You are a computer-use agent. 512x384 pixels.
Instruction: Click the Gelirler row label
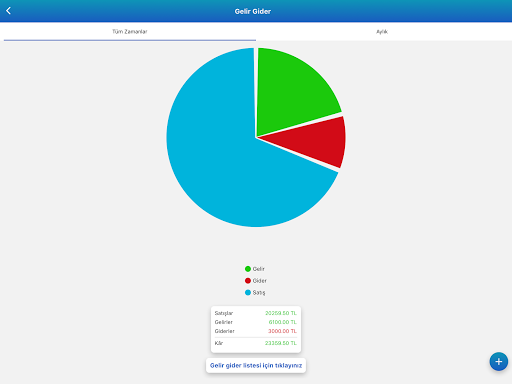point(224,322)
